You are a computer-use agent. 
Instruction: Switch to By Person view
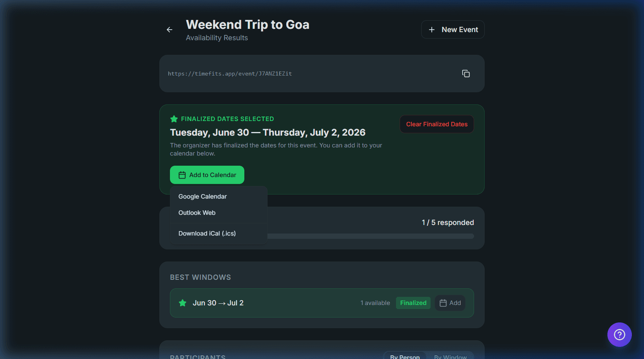click(405, 356)
